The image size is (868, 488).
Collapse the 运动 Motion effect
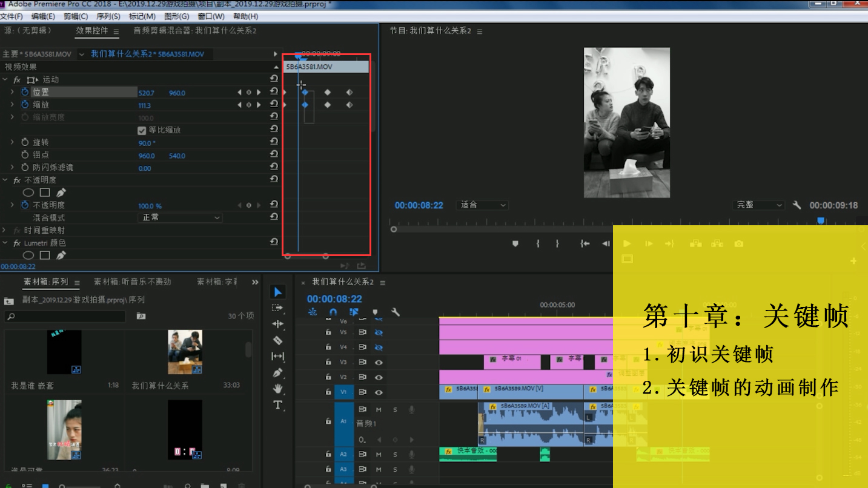(x=5, y=79)
